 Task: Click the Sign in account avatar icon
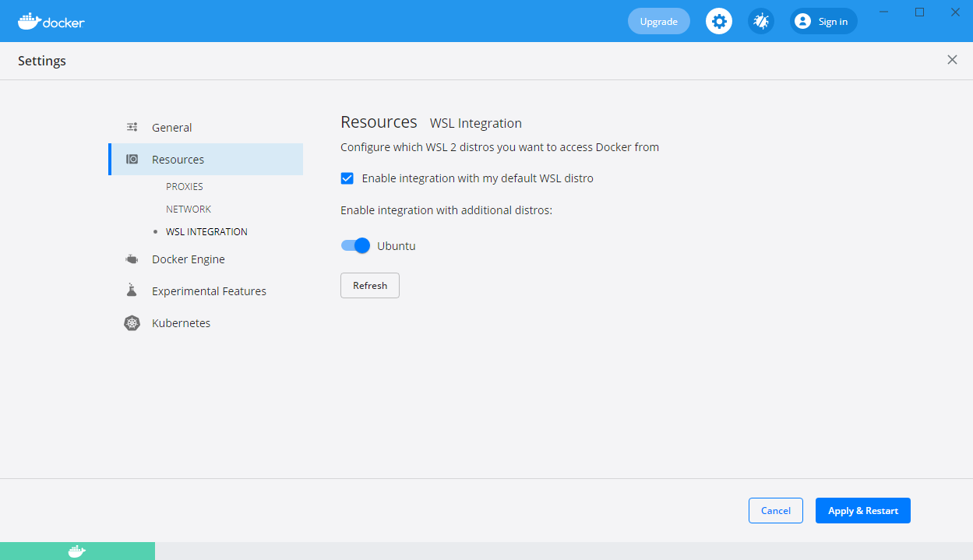click(802, 21)
